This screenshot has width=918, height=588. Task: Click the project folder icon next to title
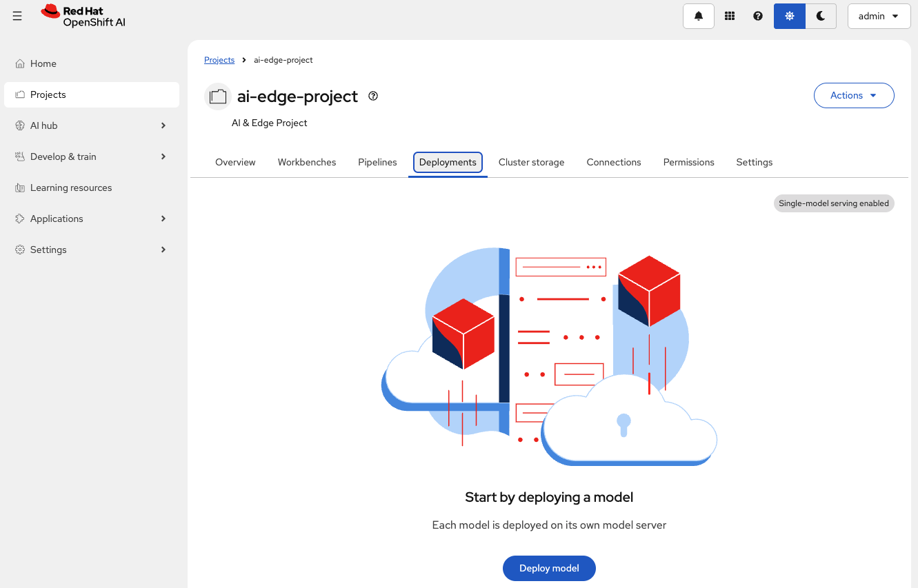tap(218, 97)
